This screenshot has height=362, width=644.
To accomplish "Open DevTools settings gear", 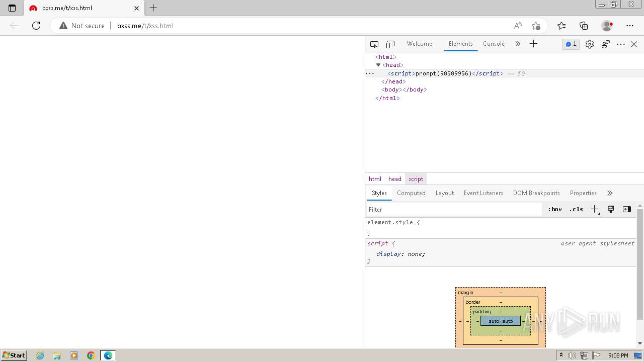I will tap(590, 44).
